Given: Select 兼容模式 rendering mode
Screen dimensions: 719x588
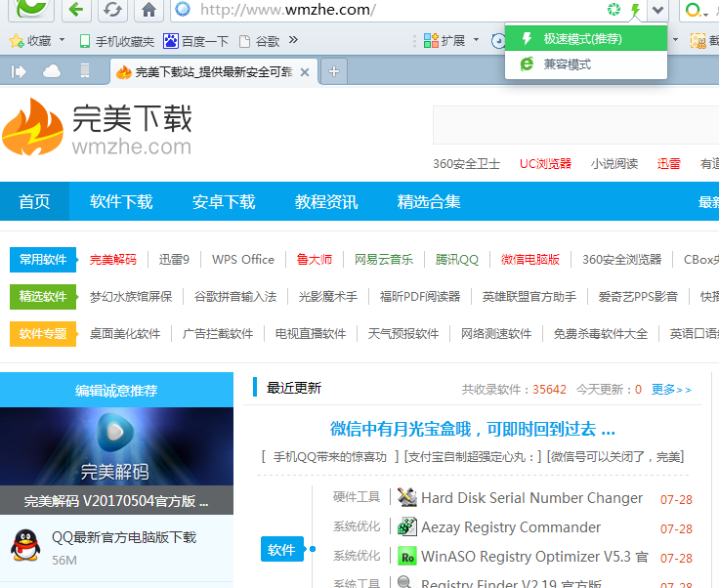Looking at the screenshot, I should click(x=586, y=64).
